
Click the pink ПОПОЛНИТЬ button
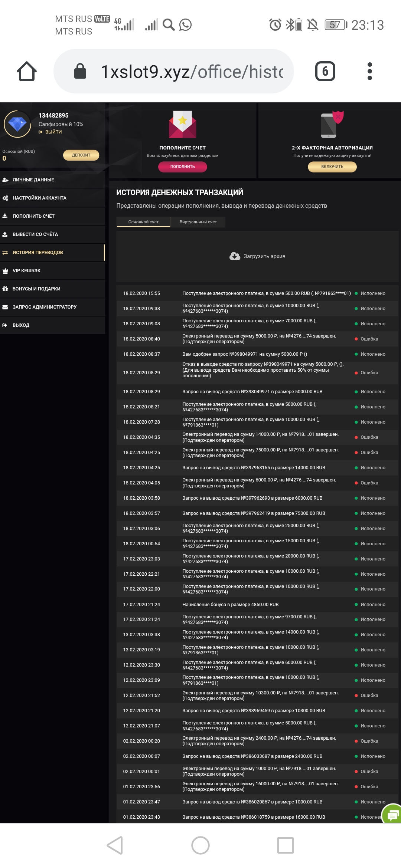(182, 167)
